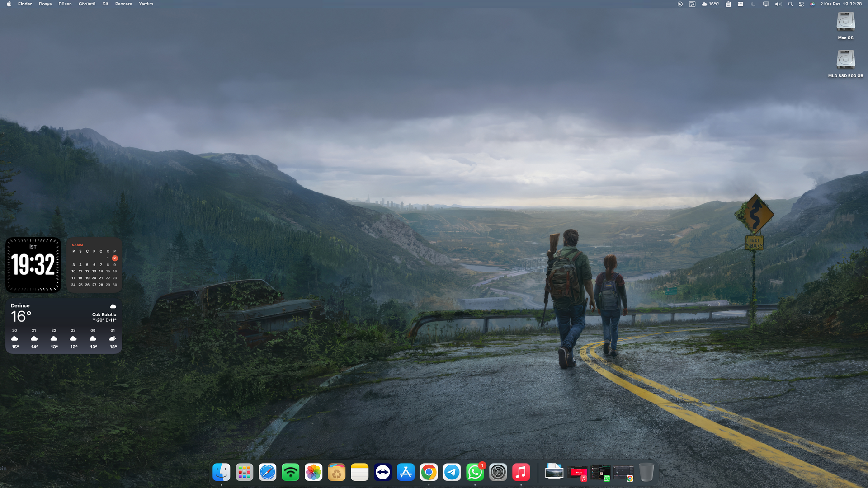The height and width of the screenshot is (488, 868).
Task: Open the Görüntü menu
Action: point(87,4)
